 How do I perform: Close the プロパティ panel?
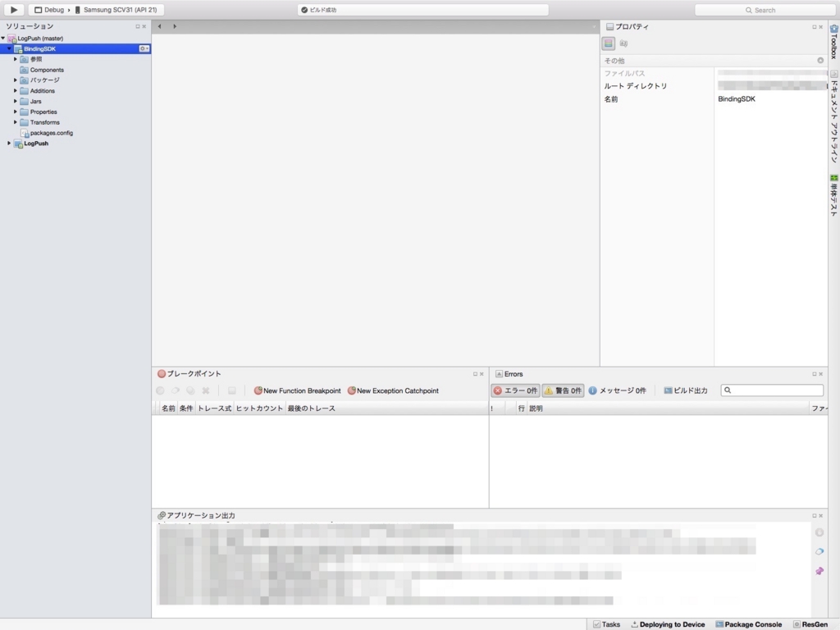point(820,27)
